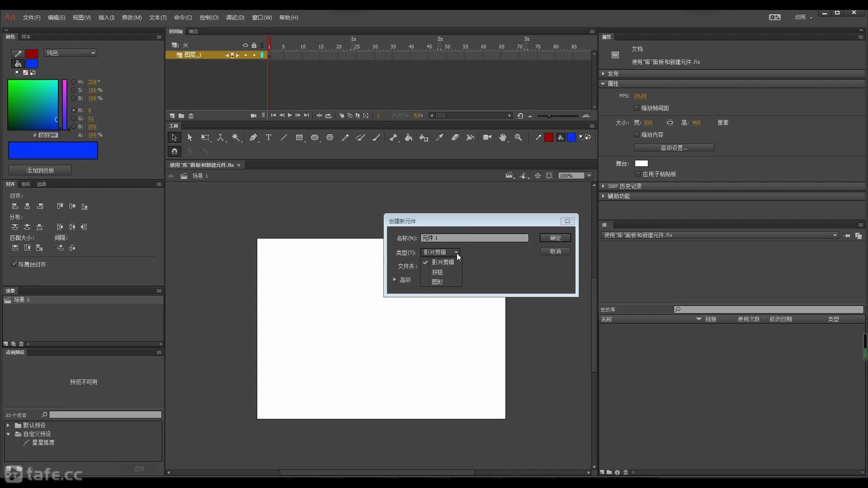Toggle Snap to Objects magnet icon
This screenshot has height=488, width=868.
coord(175,151)
